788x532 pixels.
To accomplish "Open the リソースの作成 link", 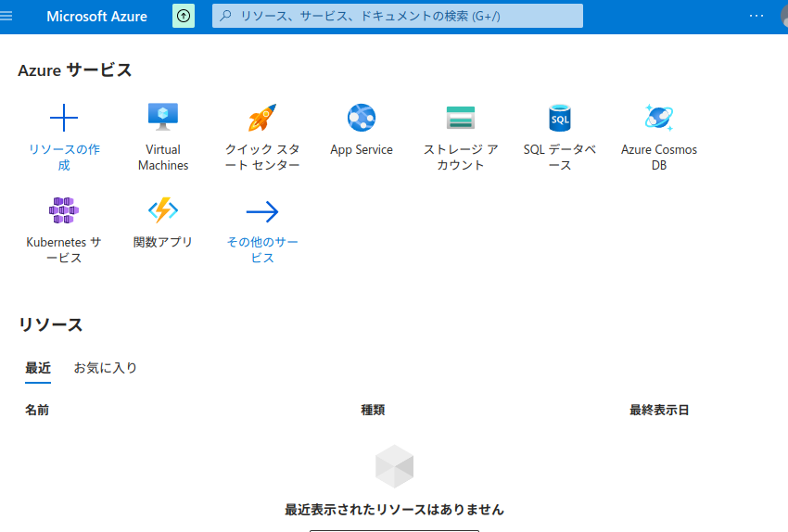I will pos(64,158).
